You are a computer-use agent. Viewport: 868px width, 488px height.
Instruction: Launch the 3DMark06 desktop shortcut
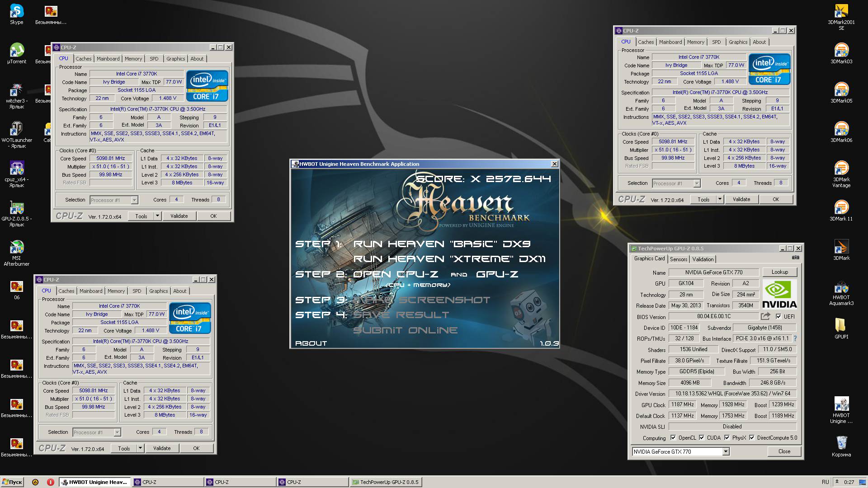(841, 132)
